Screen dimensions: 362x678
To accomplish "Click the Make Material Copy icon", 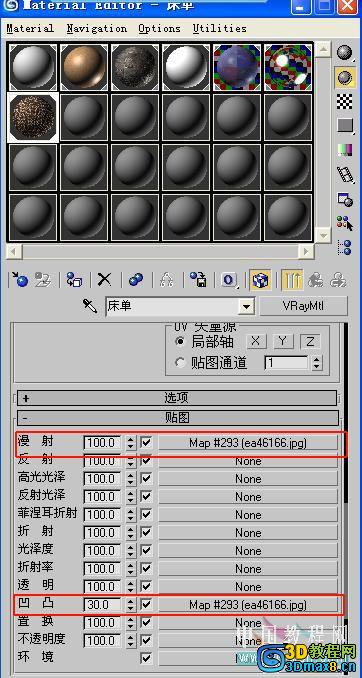I will pos(136,280).
